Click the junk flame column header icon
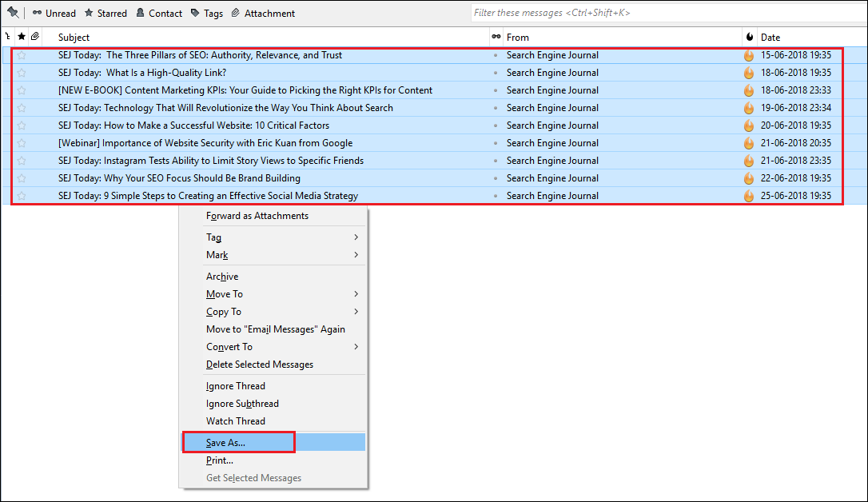The image size is (868, 502). (750, 37)
